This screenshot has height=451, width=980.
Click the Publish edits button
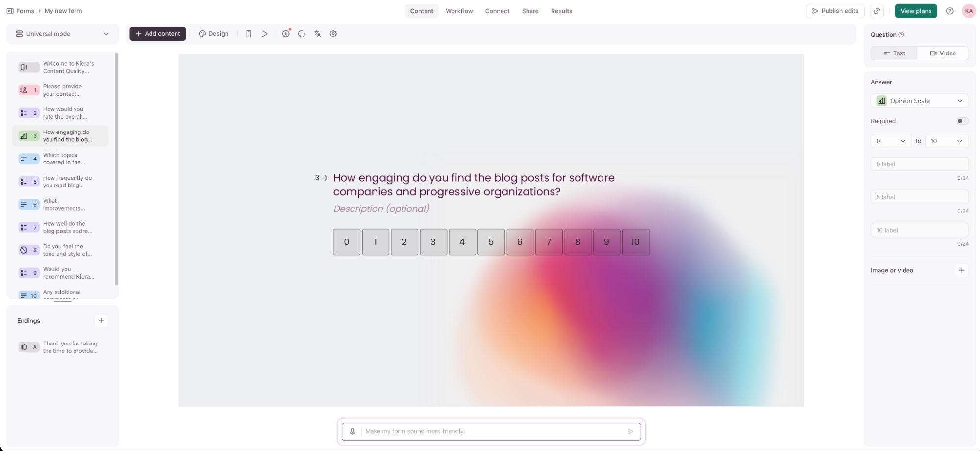point(835,11)
